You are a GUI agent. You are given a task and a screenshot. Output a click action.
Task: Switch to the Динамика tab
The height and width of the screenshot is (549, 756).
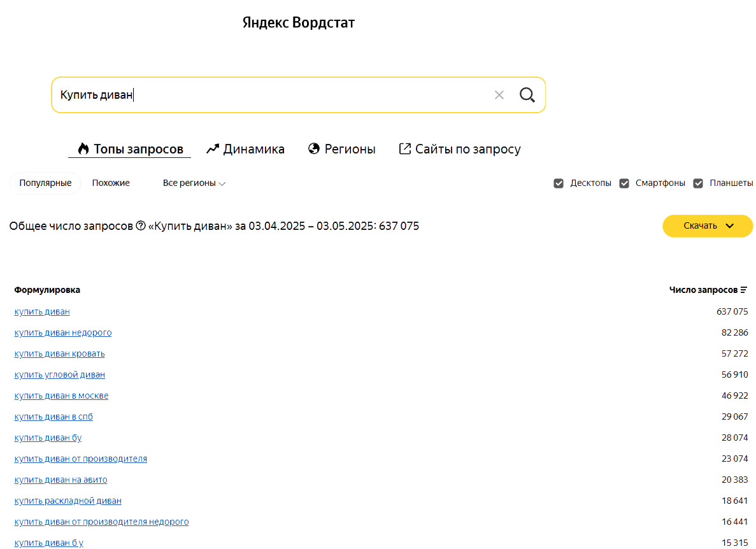[245, 149]
